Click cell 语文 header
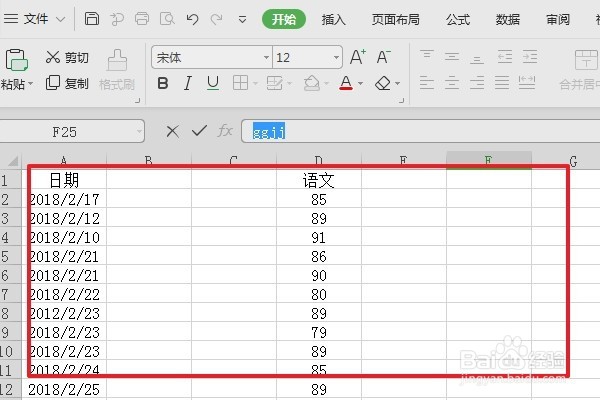 tap(319, 180)
